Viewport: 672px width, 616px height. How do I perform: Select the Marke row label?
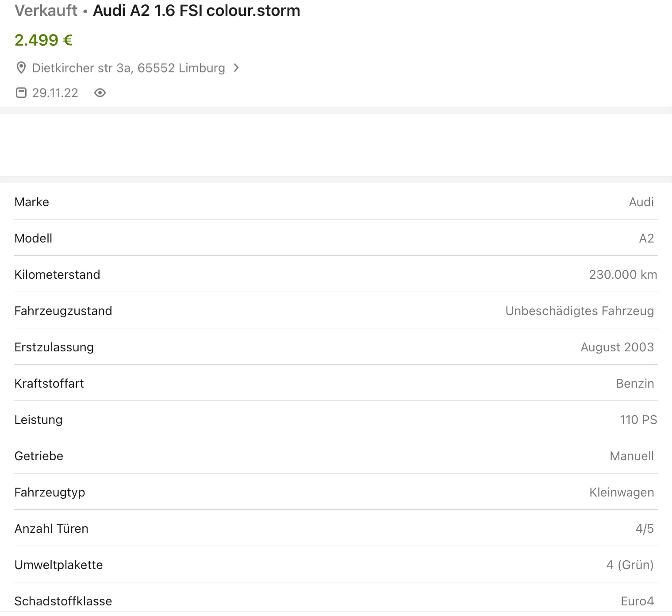click(32, 202)
